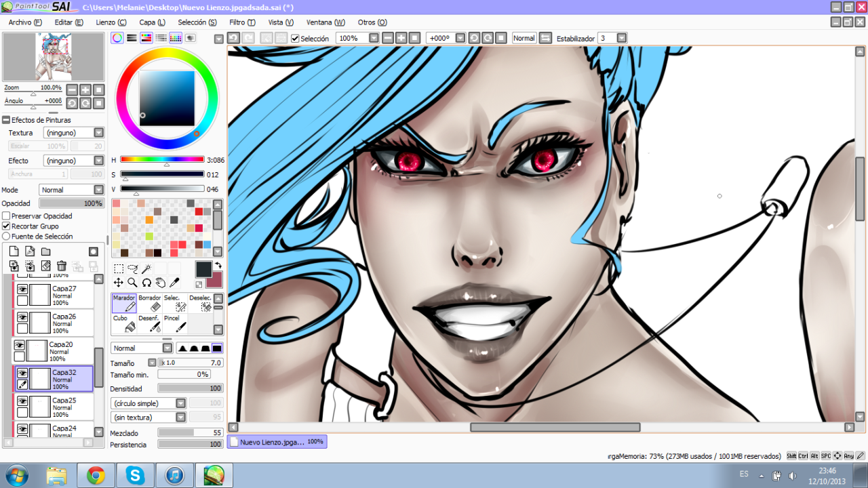
Task: Delete layer with trash icon
Action: (62, 266)
